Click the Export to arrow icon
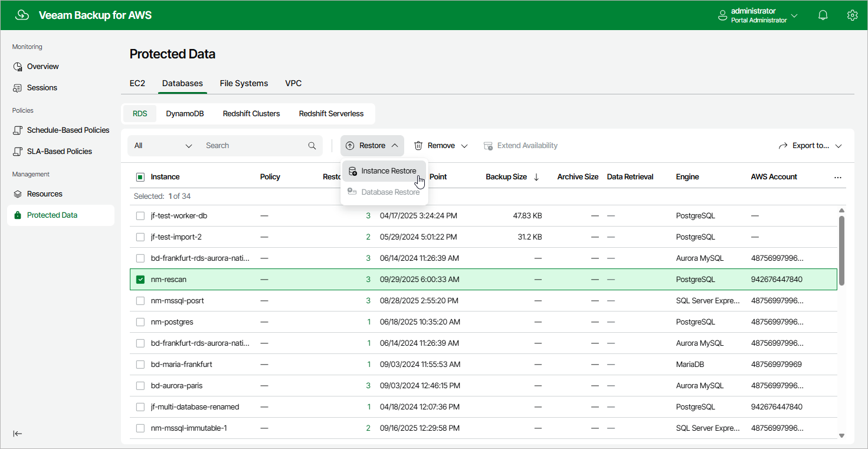Image resolution: width=868 pixels, height=449 pixels. pyautogui.click(x=784, y=146)
